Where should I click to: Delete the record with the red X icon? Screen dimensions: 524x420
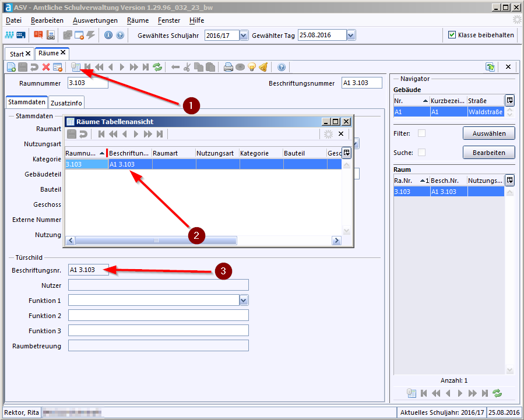(46, 67)
